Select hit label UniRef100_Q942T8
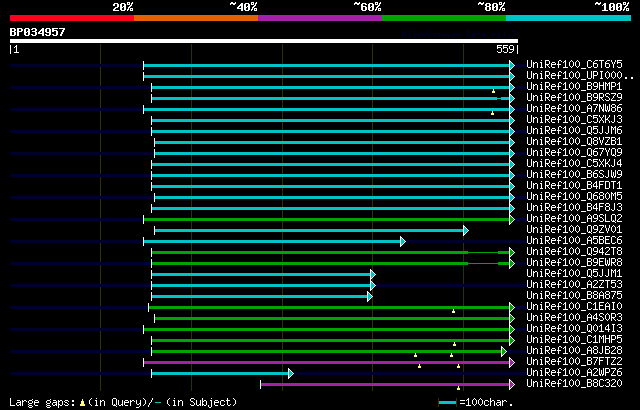 [574, 252]
